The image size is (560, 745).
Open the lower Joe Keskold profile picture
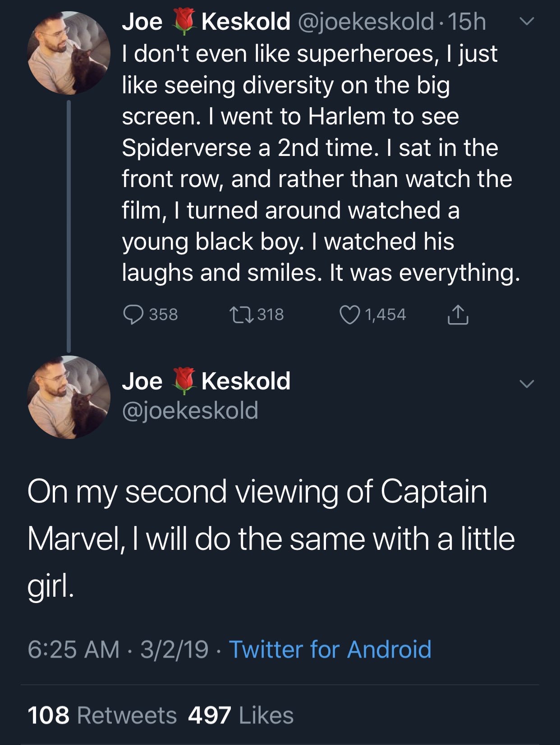click(x=69, y=397)
